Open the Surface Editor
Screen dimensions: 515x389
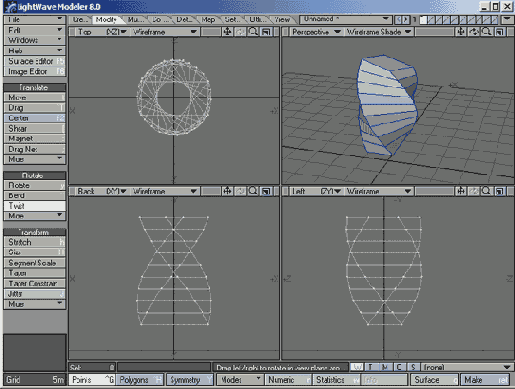click(34, 61)
